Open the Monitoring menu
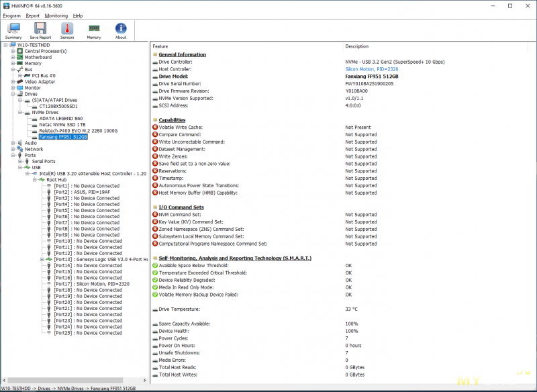Viewport: 537px width, 392px height. 56,15
